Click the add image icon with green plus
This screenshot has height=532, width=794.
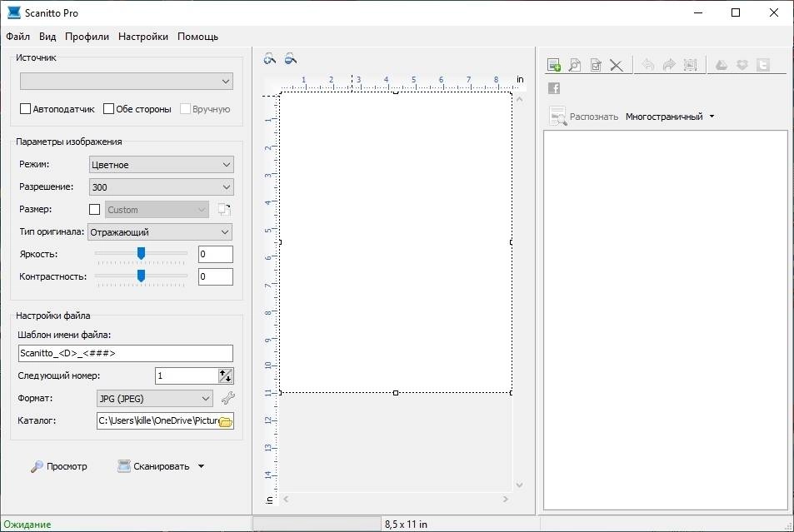coord(554,65)
